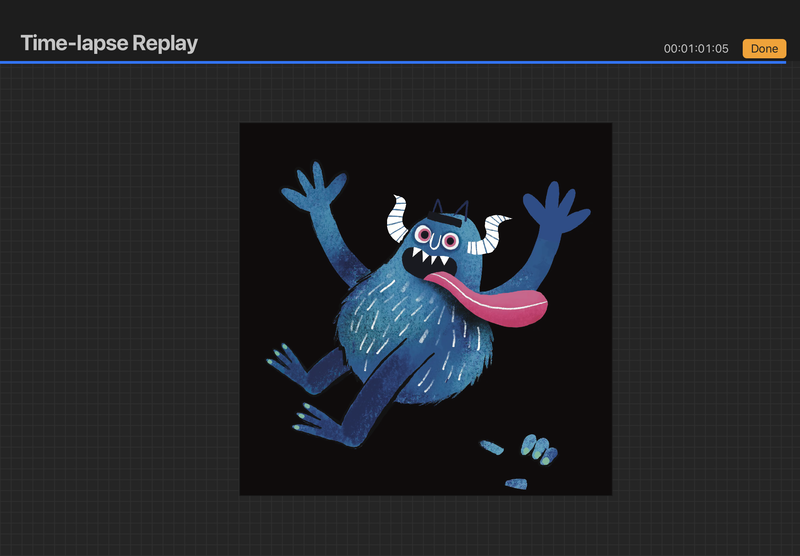Click the right end of the blue progress line

pyautogui.click(x=796, y=62)
